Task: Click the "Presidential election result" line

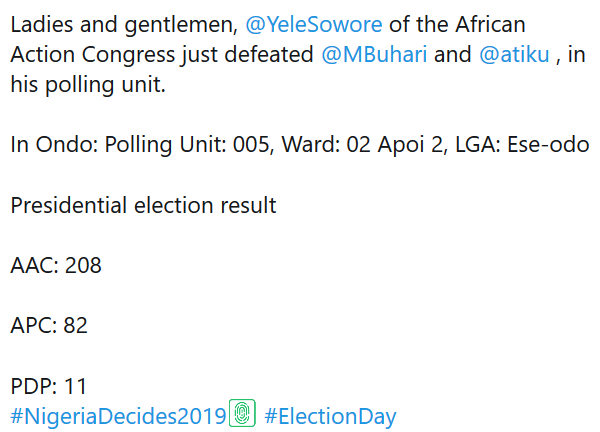Action: [x=143, y=206]
